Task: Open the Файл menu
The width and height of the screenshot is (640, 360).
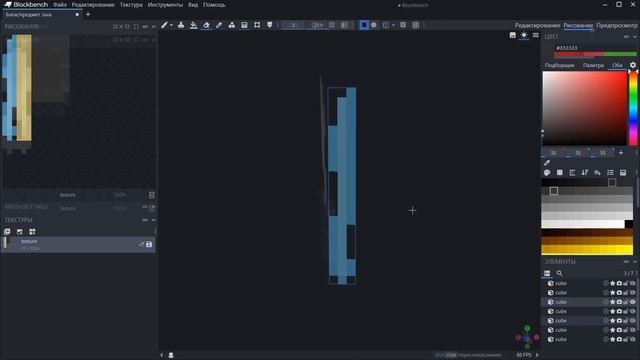Action: [x=60, y=5]
